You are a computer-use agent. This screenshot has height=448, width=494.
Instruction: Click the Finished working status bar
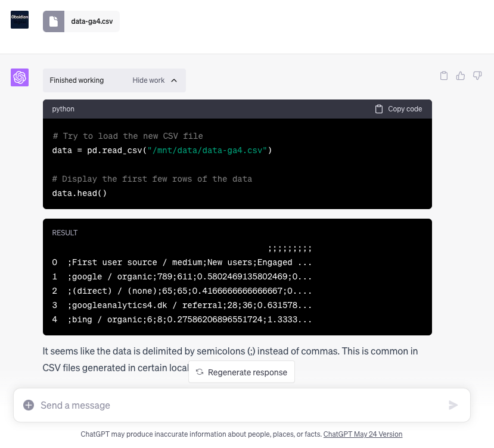(x=114, y=80)
